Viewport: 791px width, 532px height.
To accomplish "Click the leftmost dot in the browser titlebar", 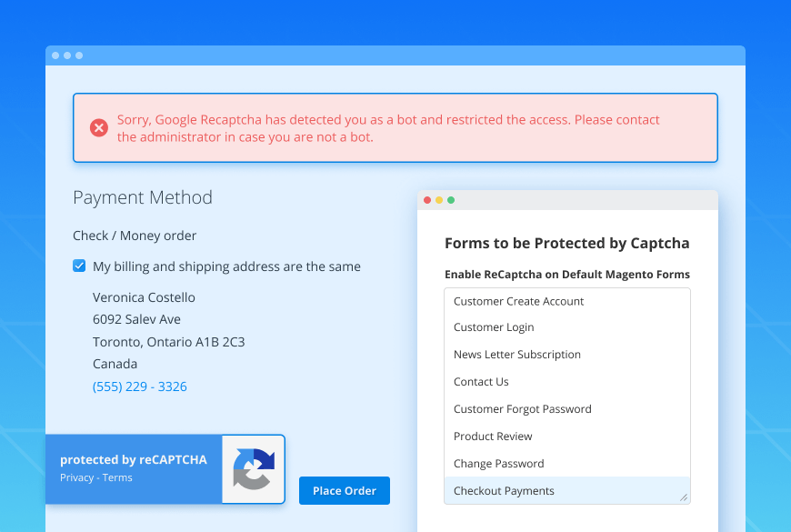I will [x=55, y=55].
